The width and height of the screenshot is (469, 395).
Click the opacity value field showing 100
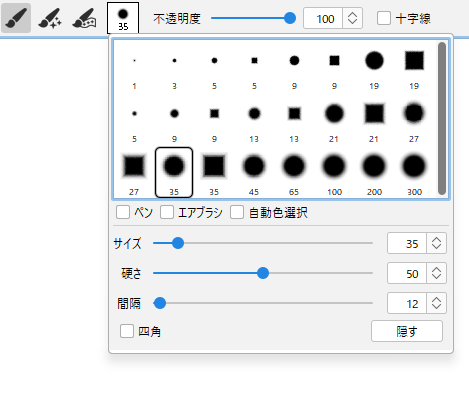point(323,18)
